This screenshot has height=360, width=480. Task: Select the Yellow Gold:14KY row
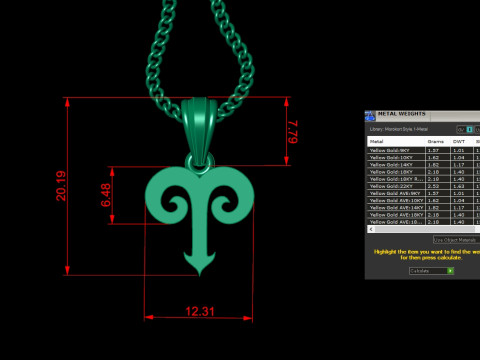[x=423, y=165]
